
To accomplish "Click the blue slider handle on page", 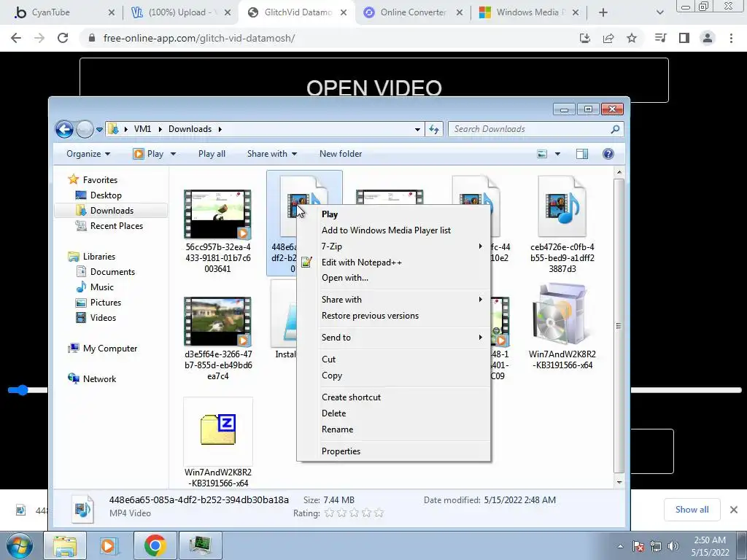I will pyautogui.click(x=22, y=391).
